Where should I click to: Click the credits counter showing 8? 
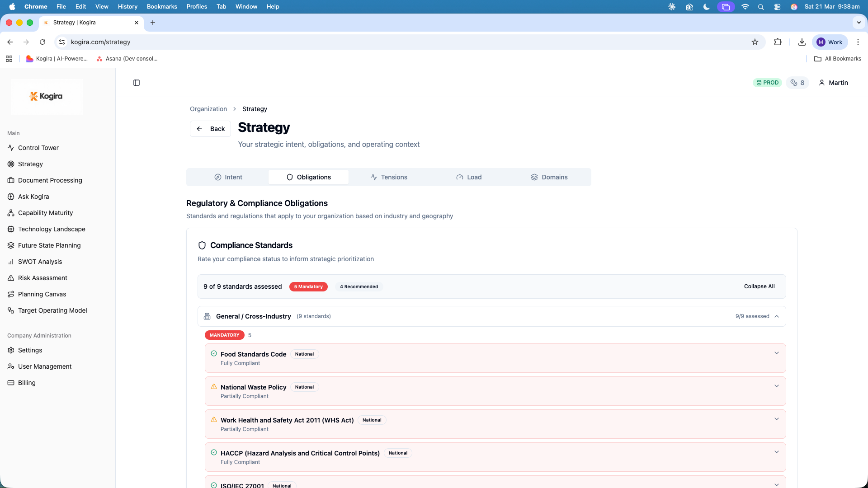[797, 83]
